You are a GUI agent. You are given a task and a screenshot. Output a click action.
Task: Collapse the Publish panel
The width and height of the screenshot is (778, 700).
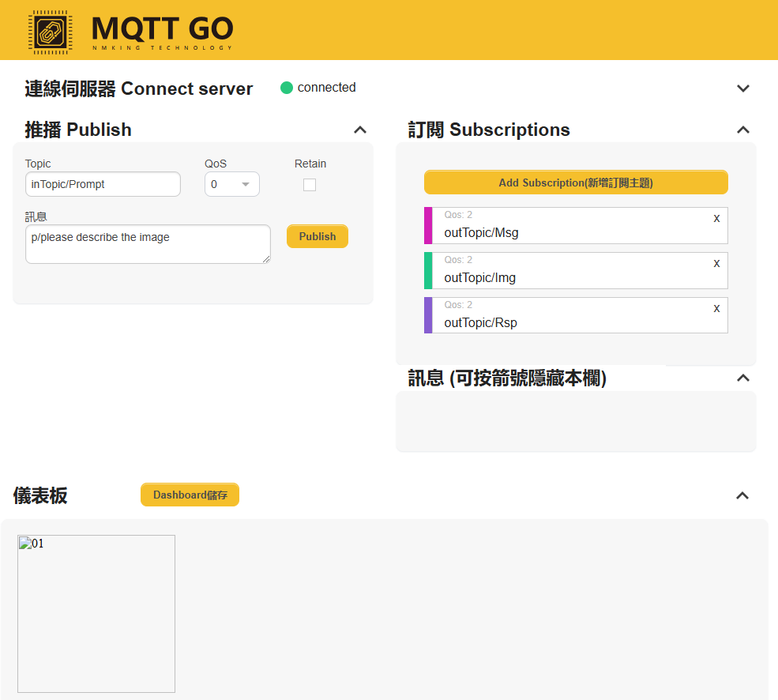point(360,130)
